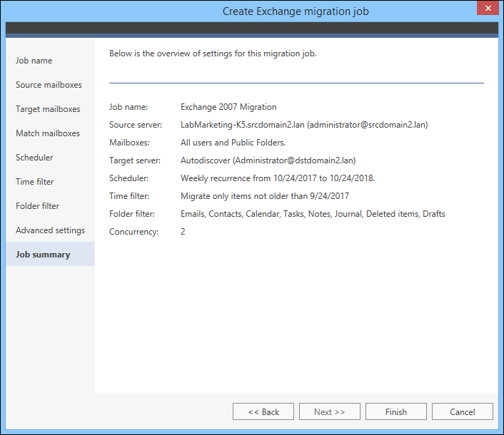This screenshot has width=504, height=435.
Task: Click the 'Target server:' label
Action: click(x=135, y=160)
